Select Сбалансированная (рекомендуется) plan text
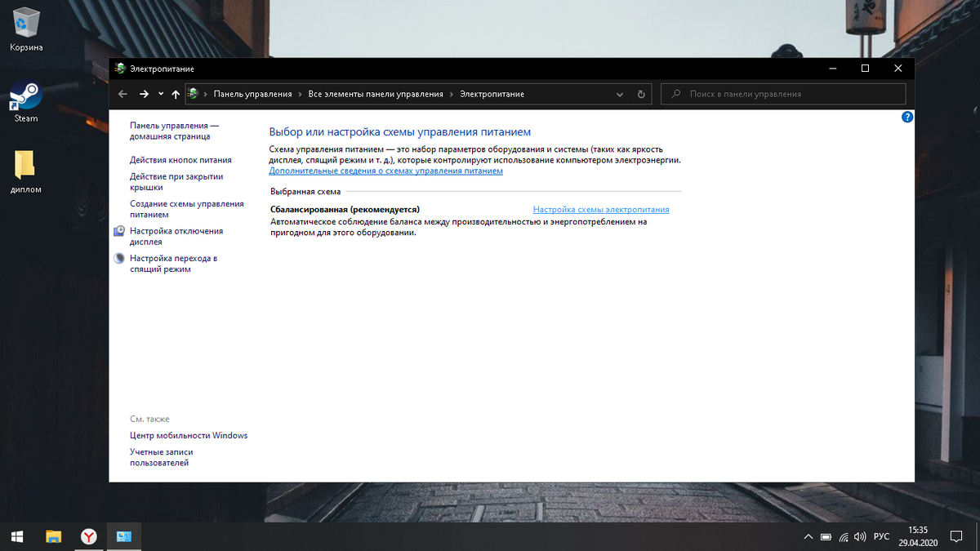The width and height of the screenshot is (980, 551). (x=345, y=210)
